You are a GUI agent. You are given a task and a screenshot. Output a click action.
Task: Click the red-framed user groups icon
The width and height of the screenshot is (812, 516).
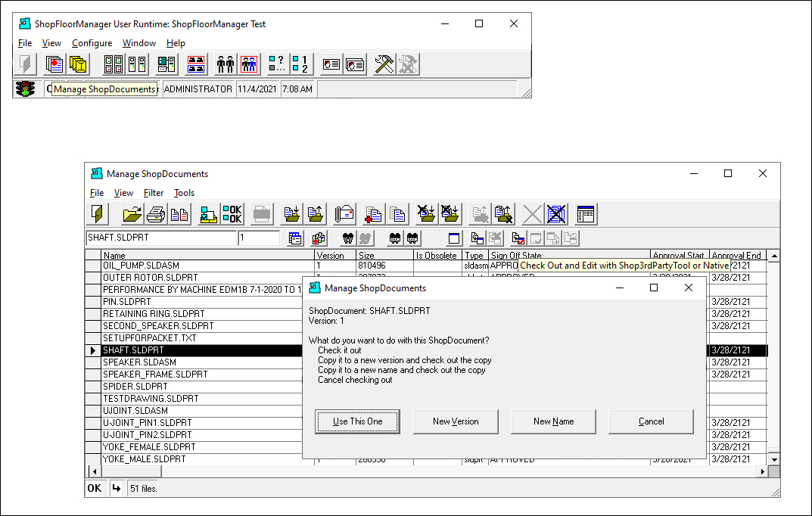point(249,64)
